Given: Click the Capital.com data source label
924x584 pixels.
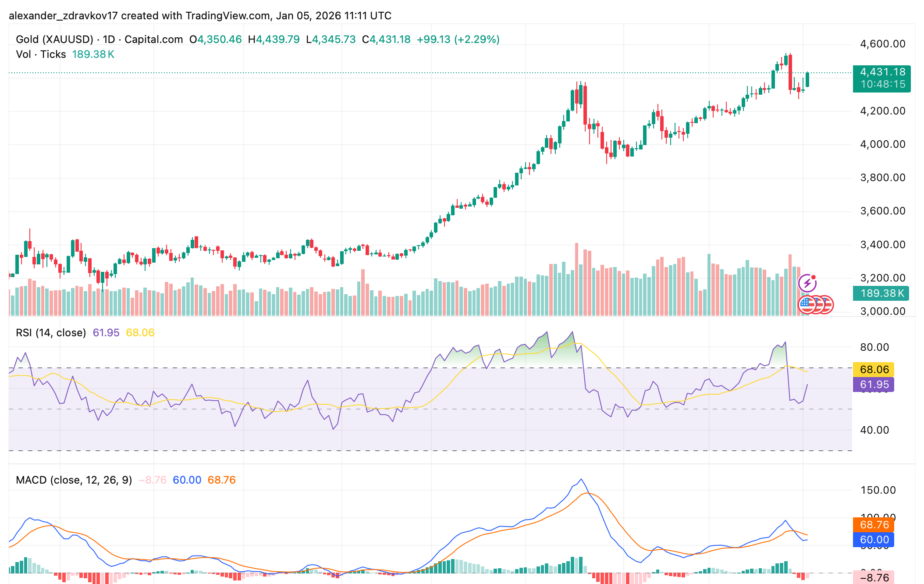Looking at the screenshot, I should (153, 39).
